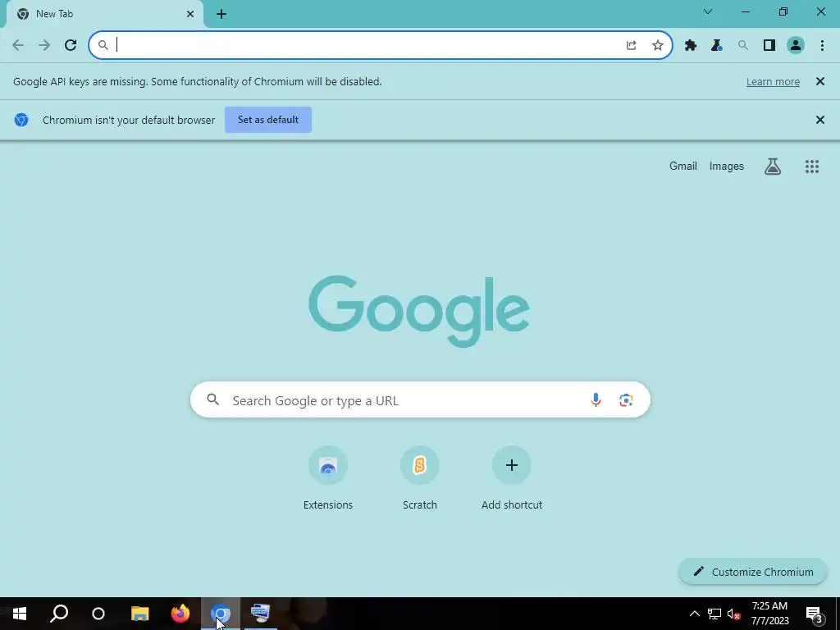Open Chrome Labs flask icon in toolbar
This screenshot has width=840, height=630.
[717, 46]
